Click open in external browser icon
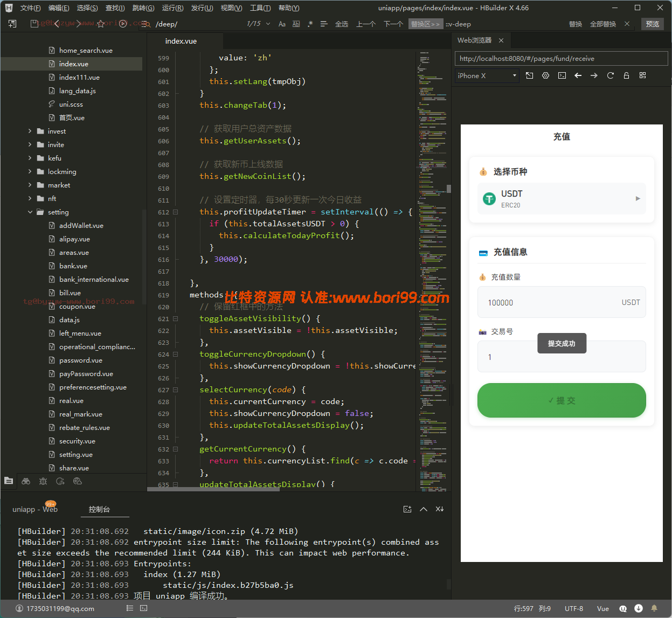The image size is (672, 618). click(529, 75)
